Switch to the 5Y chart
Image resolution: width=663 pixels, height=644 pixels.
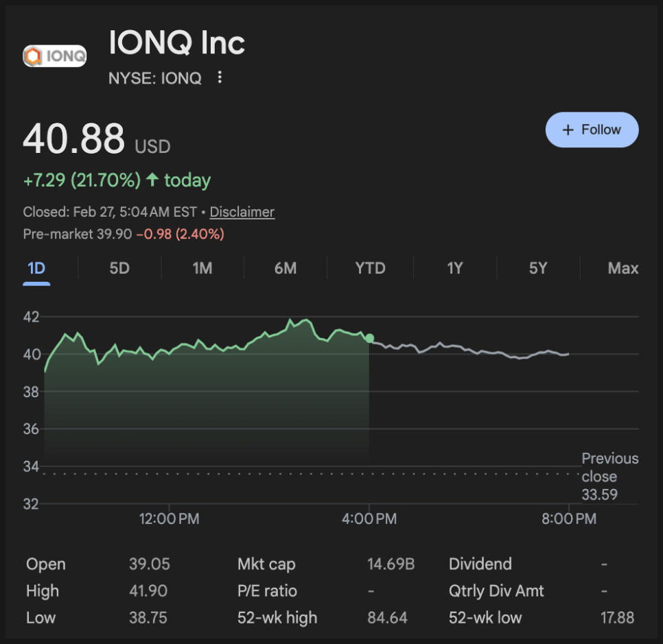tap(538, 268)
